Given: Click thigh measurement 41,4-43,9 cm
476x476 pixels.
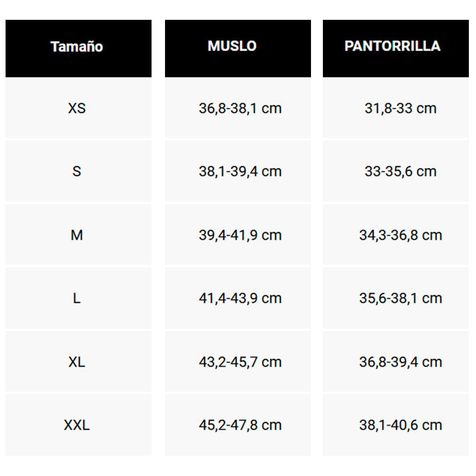Looking at the screenshot, I should click(240, 298).
